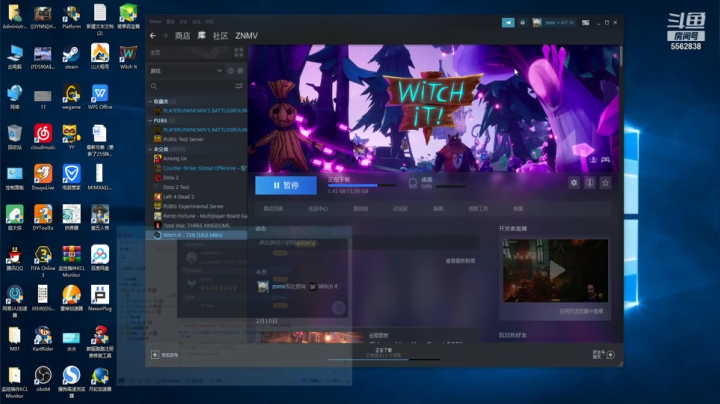Select Rento Fortune in library list
Viewport: 720px width, 404px height.
click(200, 216)
